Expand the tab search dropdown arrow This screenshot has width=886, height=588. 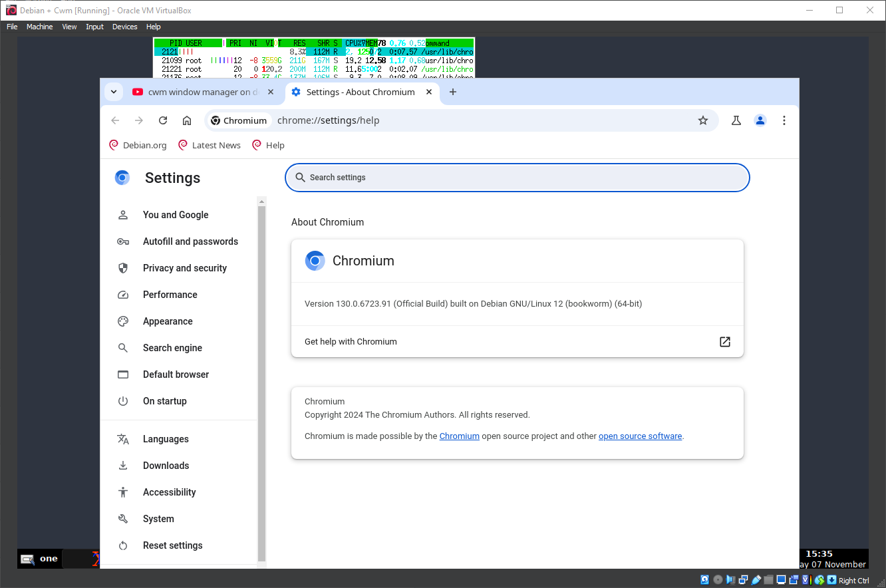pos(114,92)
